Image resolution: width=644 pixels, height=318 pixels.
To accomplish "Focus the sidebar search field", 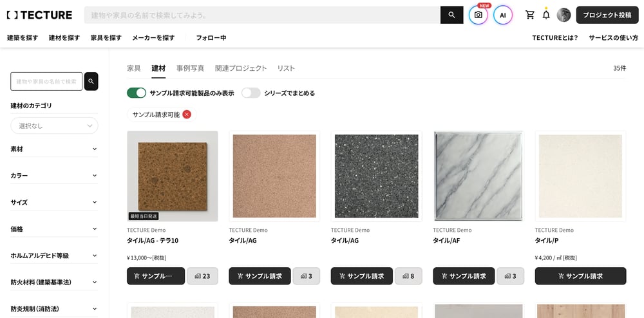I will (x=46, y=81).
